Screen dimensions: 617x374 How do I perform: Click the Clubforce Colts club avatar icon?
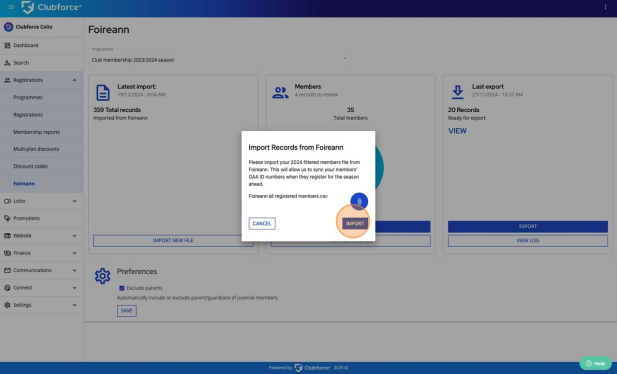point(8,27)
